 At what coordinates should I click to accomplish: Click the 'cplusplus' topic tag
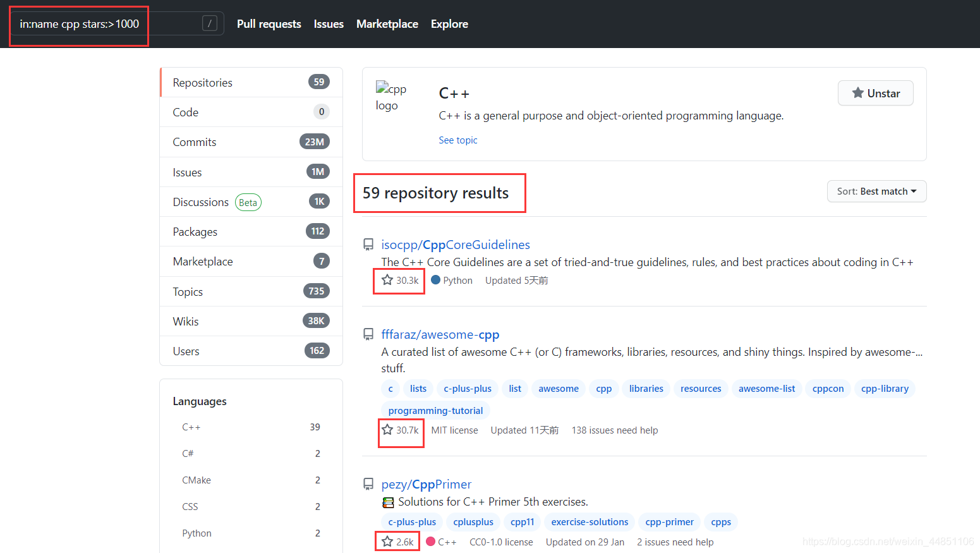pyautogui.click(x=473, y=522)
